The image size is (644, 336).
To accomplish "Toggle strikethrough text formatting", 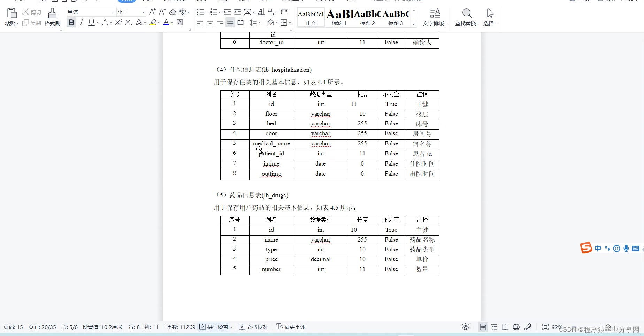I will coord(105,23).
